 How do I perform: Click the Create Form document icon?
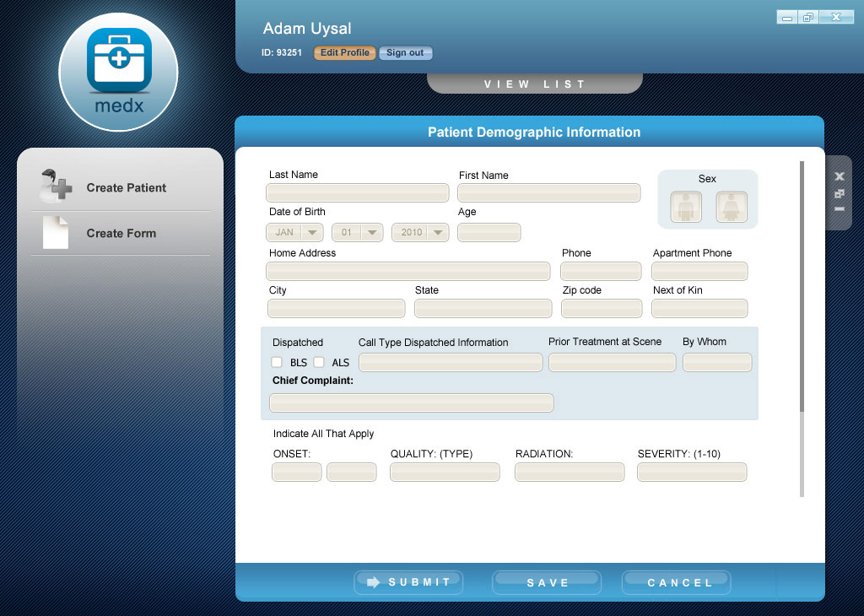pos(56,233)
